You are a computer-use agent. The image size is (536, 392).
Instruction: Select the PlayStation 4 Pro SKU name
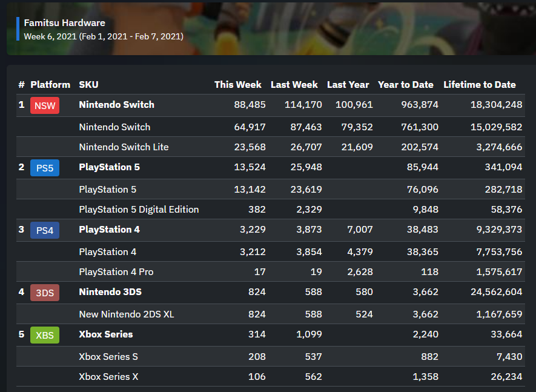click(116, 272)
